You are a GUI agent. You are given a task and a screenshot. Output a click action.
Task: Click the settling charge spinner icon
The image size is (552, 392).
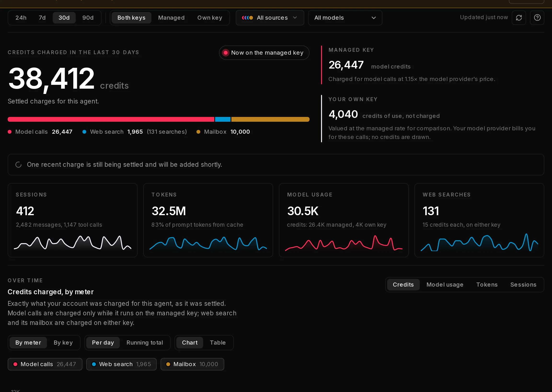click(19, 165)
